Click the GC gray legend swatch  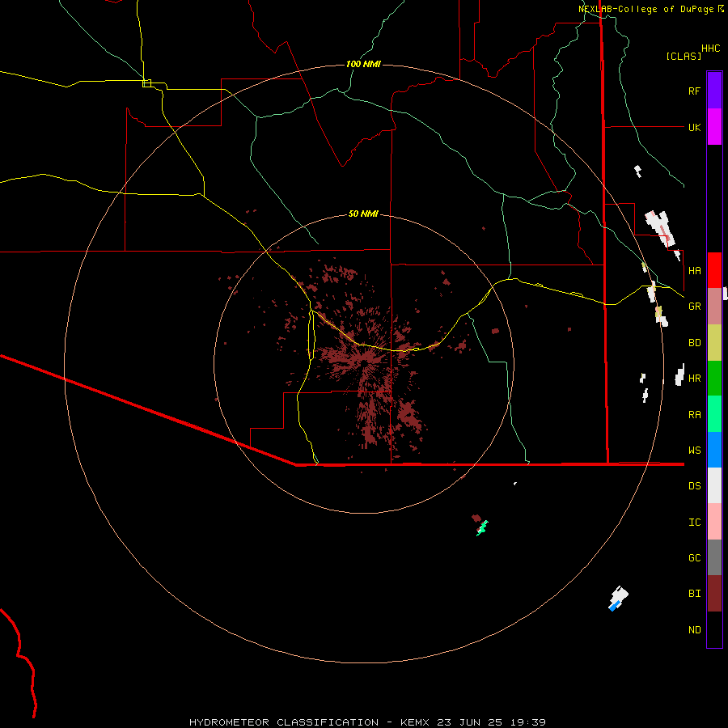click(714, 557)
